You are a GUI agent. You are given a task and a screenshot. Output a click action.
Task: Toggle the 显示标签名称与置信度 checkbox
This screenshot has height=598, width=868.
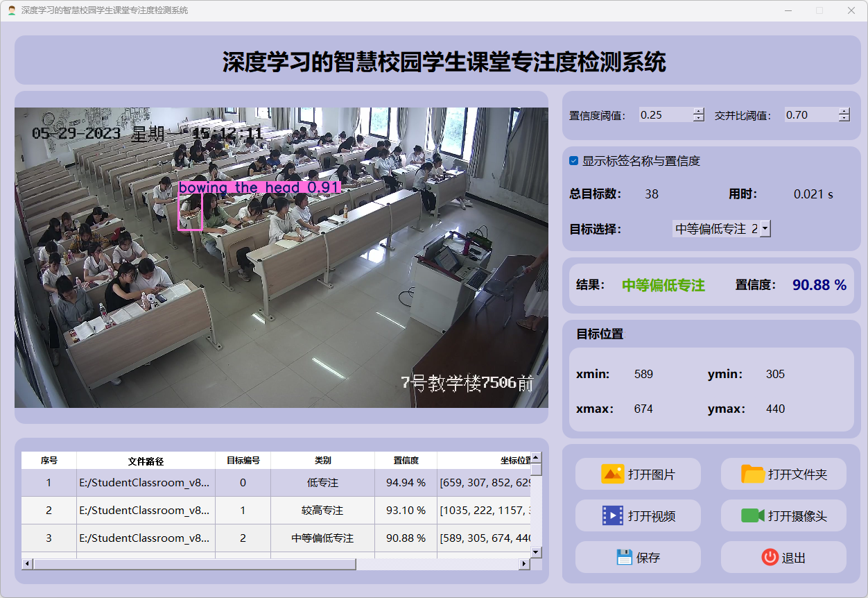click(x=573, y=161)
